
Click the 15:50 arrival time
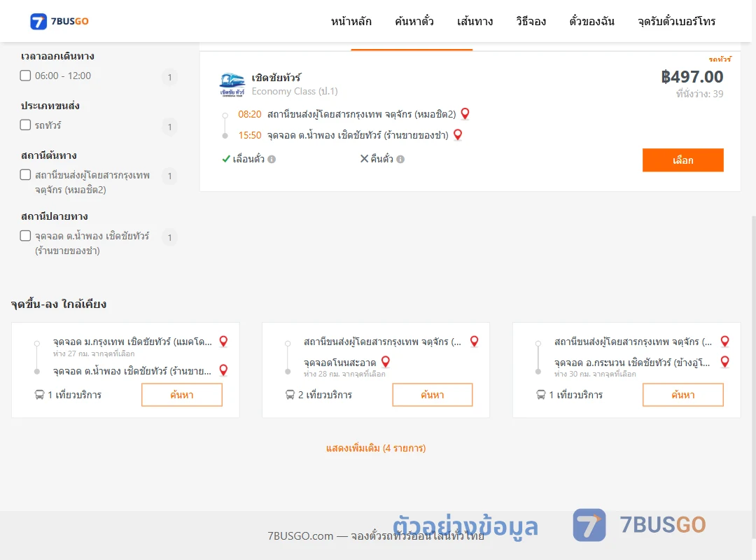click(x=250, y=136)
